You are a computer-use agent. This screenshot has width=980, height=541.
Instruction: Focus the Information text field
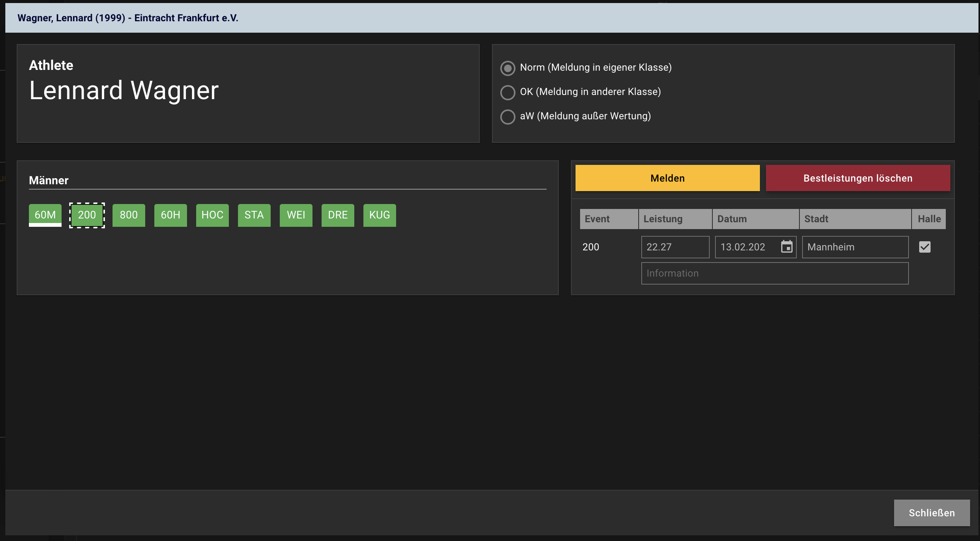[775, 274]
